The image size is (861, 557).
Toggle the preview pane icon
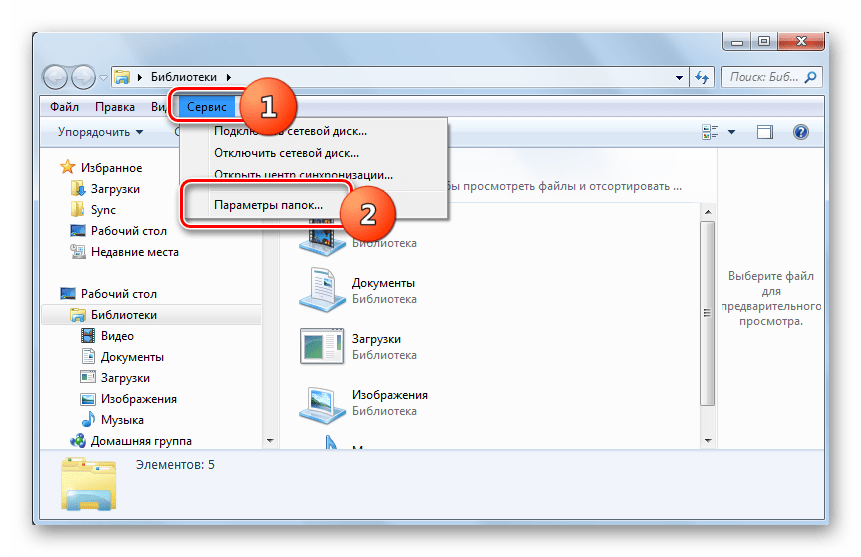pyautogui.click(x=764, y=132)
